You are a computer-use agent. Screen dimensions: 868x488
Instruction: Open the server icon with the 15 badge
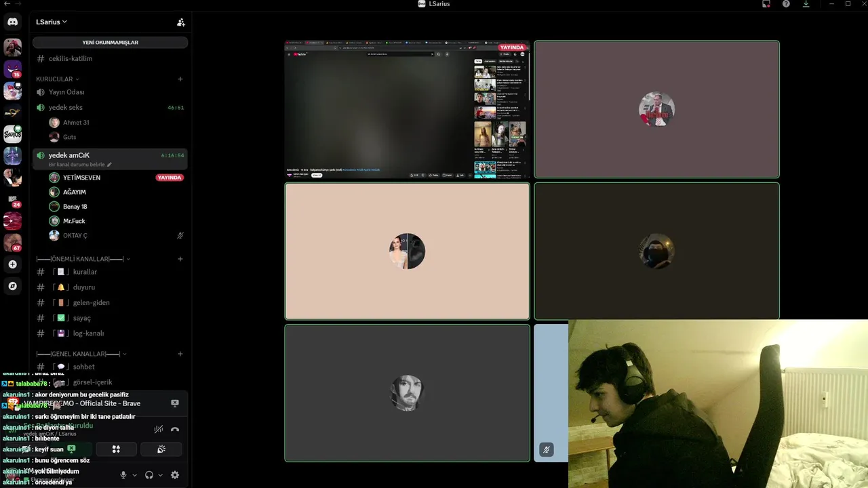coord(12,69)
